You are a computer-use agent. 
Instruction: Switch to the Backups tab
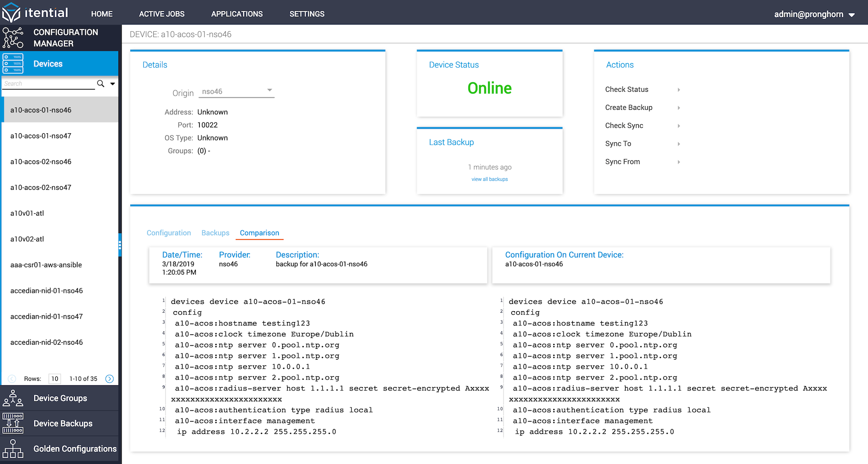pyautogui.click(x=215, y=233)
